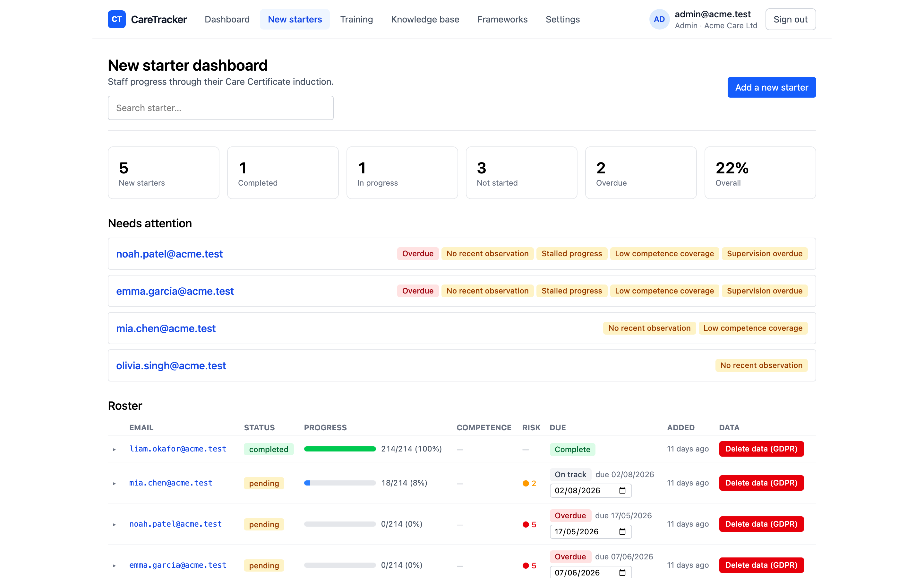Open mia.chen@acme.test in Needs attention
This screenshot has width=924, height=578.
(x=166, y=328)
